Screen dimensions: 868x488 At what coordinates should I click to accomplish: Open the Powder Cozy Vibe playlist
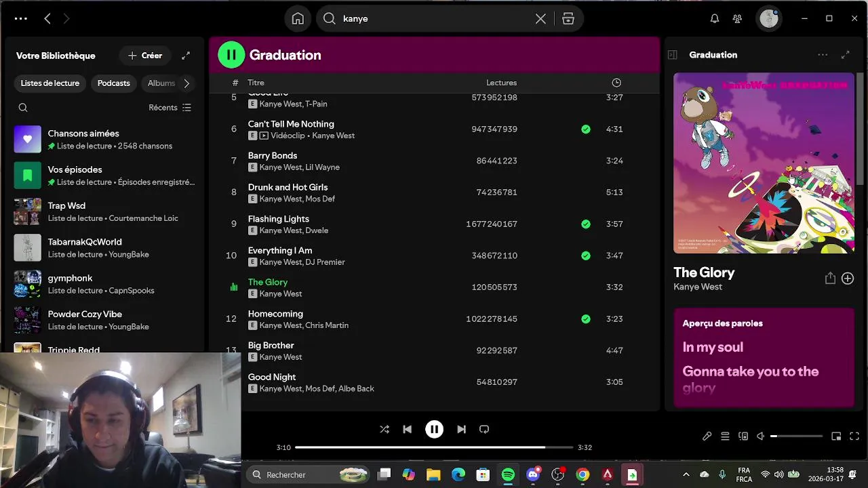104,320
